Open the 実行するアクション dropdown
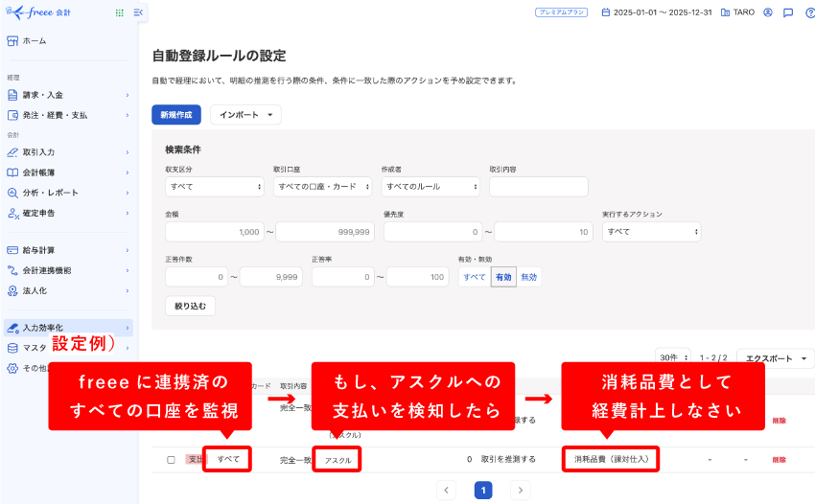 (x=652, y=232)
